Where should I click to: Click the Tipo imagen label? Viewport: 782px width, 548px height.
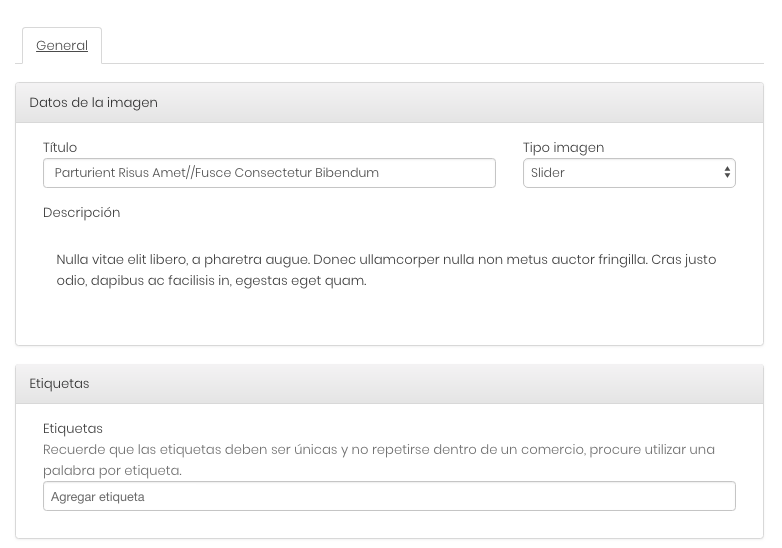coord(564,148)
